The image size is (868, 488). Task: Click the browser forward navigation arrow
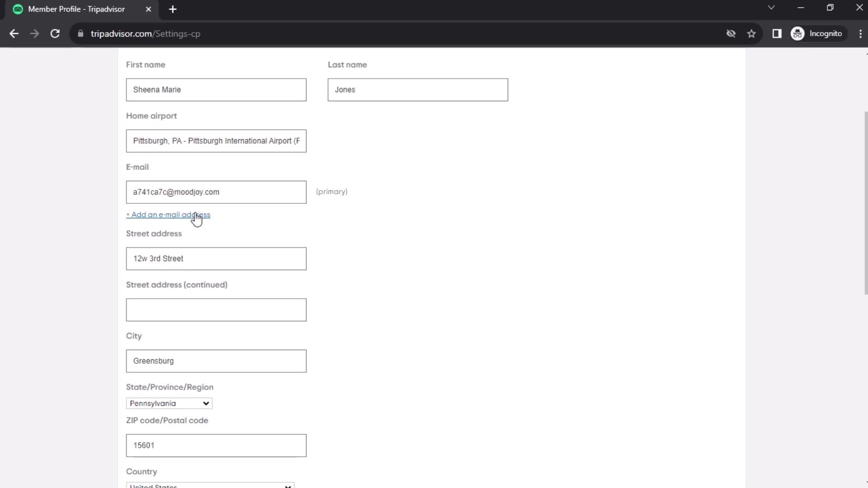34,33
